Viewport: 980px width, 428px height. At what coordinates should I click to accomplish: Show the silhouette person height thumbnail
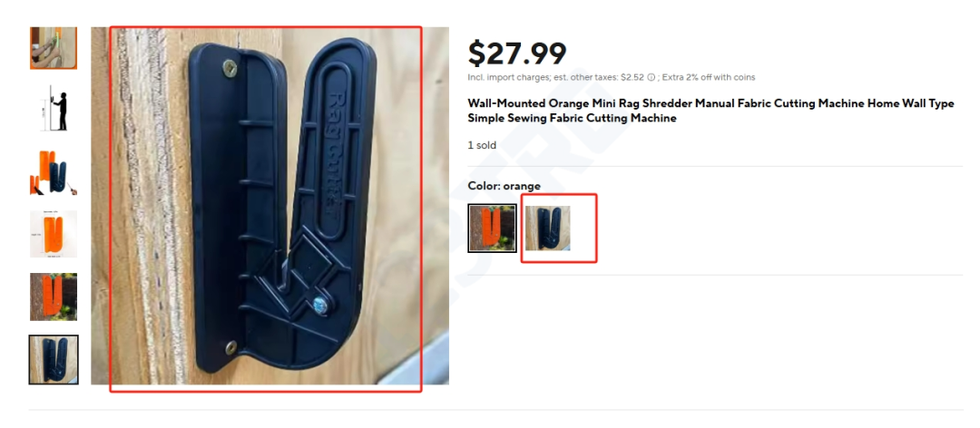(x=54, y=110)
